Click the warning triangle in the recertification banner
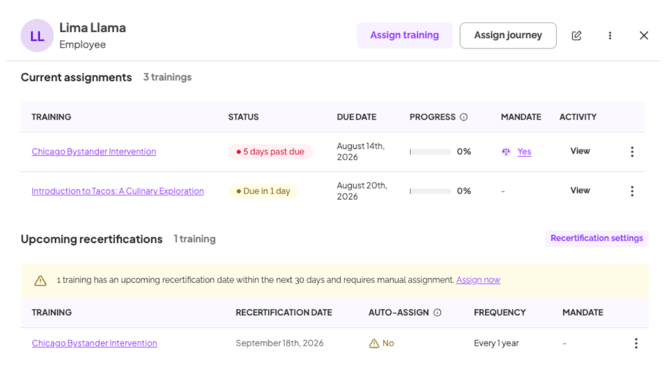The width and height of the screenshot is (670, 368). pos(41,280)
